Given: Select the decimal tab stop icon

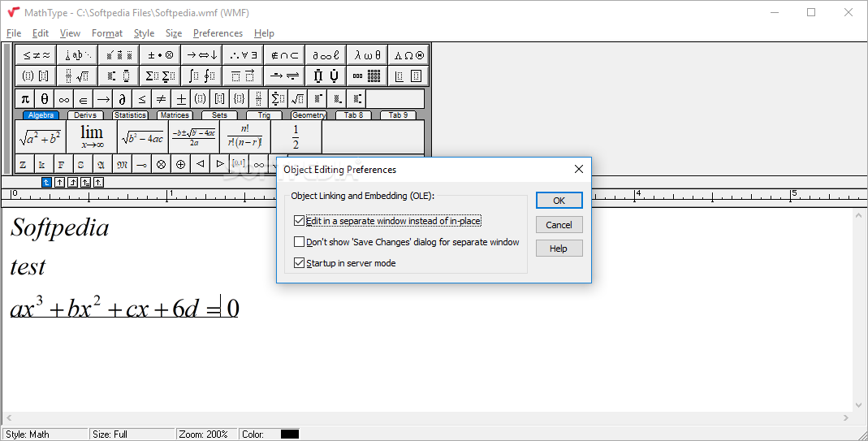Looking at the screenshot, I should click(x=98, y=182).
